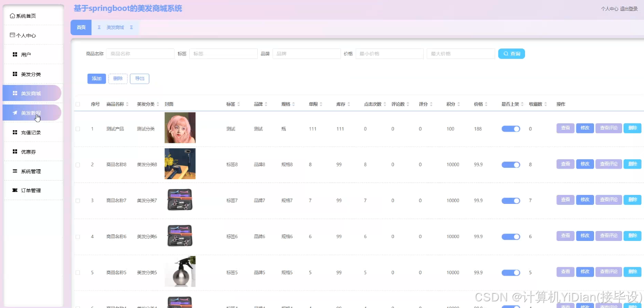The image size is (644, 308).
Task: Open 系统管理 in the sidebar
Action: (33, 171)
